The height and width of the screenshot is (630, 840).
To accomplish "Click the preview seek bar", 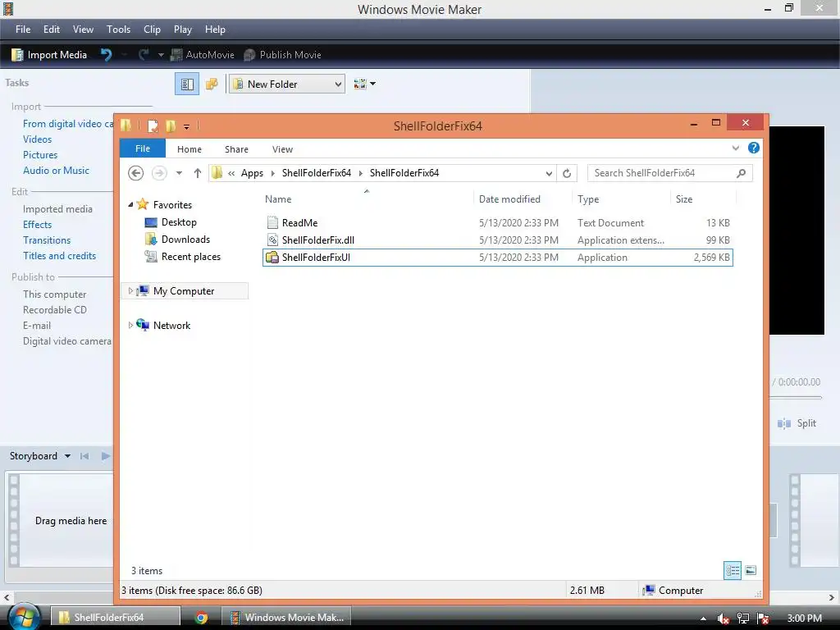I will pos(795,398).
